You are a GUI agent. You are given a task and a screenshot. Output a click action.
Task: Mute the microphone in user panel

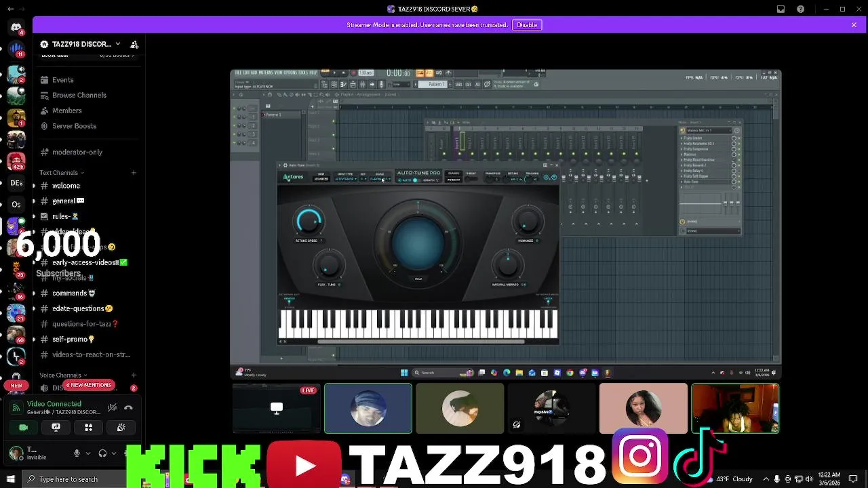[77, 453]
